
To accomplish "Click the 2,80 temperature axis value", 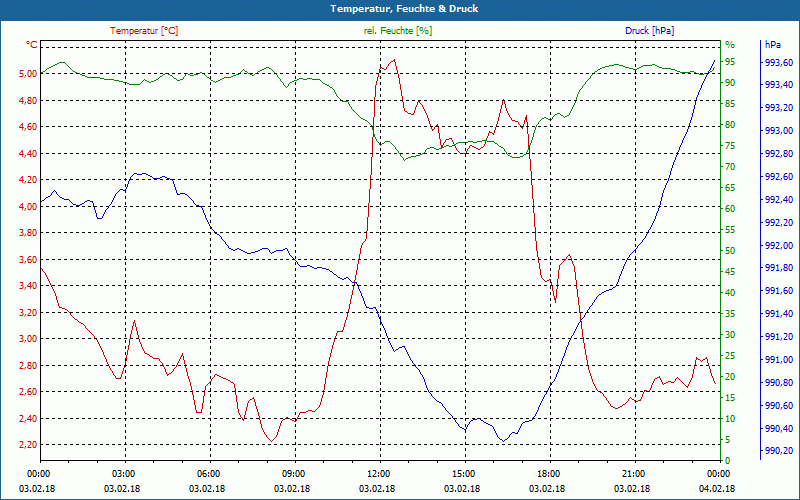I will [29, 365].
